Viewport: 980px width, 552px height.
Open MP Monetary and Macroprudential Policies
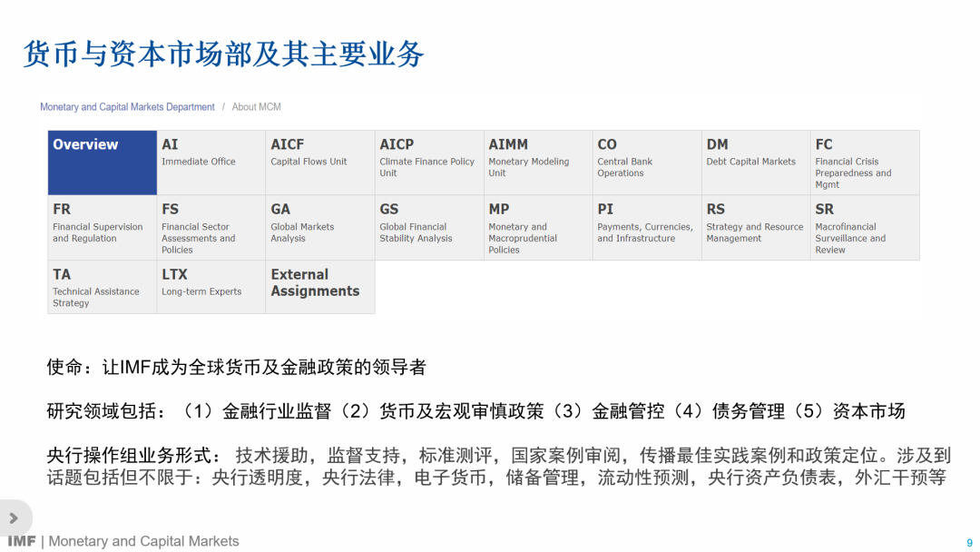pyautogui.click(x=537, y=228)
